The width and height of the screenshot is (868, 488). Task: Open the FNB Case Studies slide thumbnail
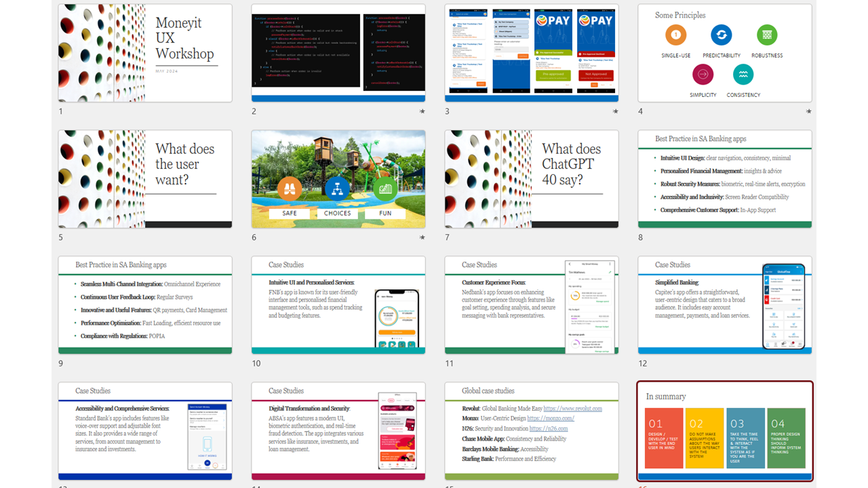[338, 305]
